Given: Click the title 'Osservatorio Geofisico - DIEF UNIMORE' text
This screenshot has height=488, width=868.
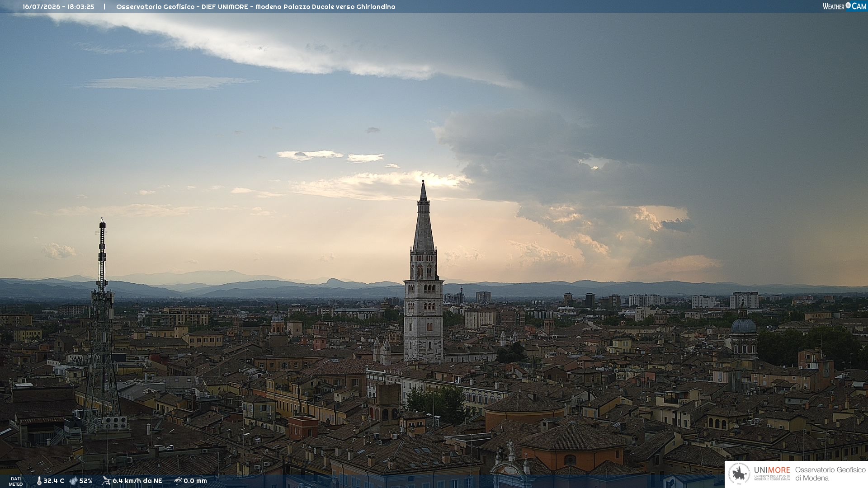Looking at the screenshot, I should (x=183, y=7).
